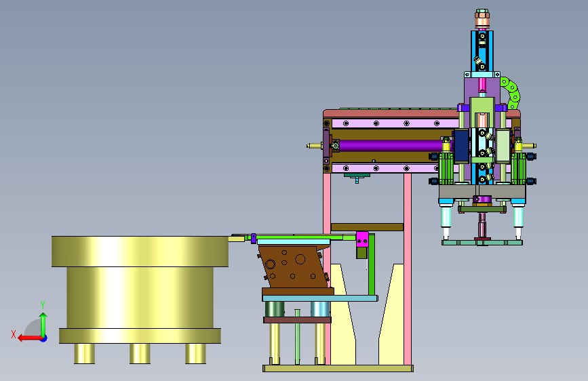Select the dark blue block on the head
The image size is (588, 381).
(x=462, y=146)
